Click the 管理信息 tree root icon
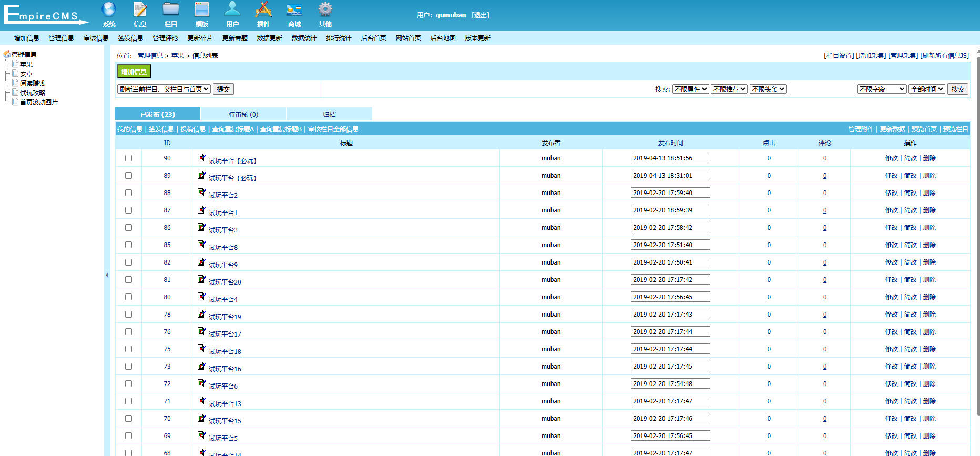 point(7,54)
